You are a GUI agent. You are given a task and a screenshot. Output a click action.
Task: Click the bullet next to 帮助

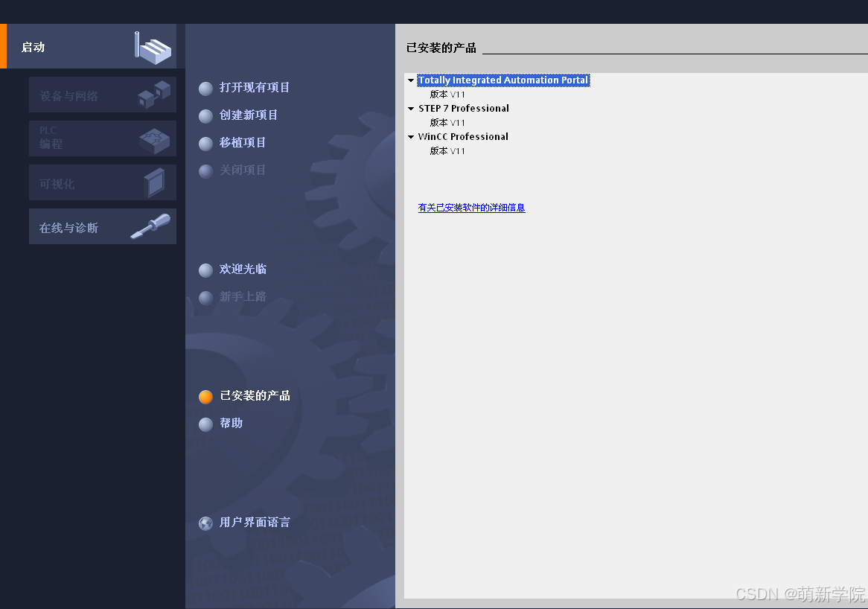(x=206, y=424)
